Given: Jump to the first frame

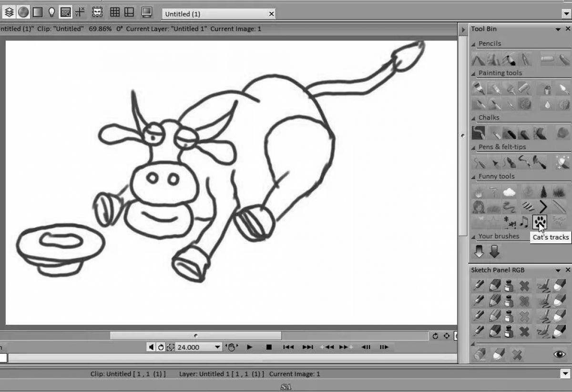Looking at the screenshot, I should tap(288, 347).
